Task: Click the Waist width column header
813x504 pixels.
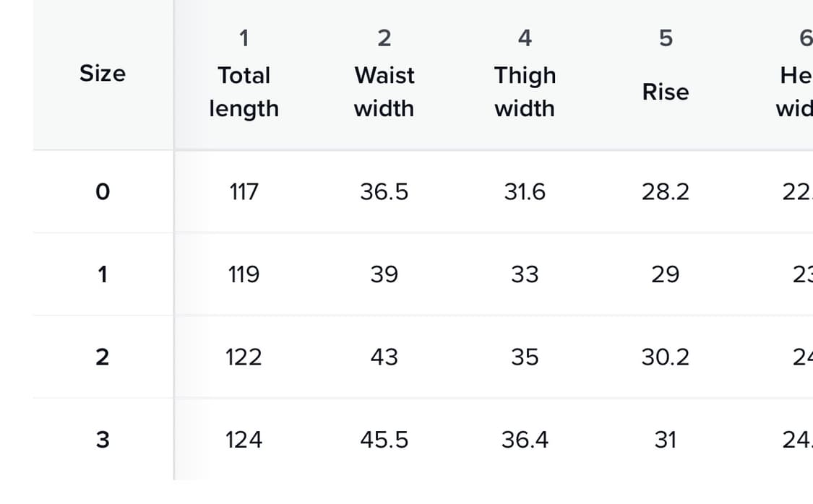Action: click(384, 92)
